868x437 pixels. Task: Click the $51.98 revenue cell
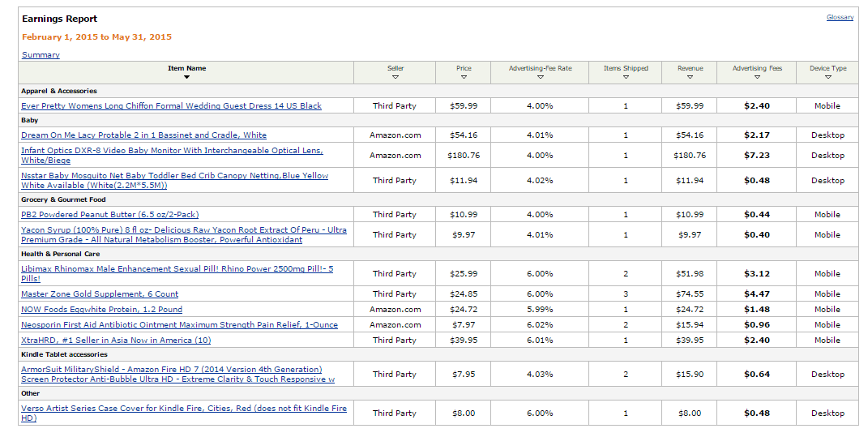click(690, 273)
